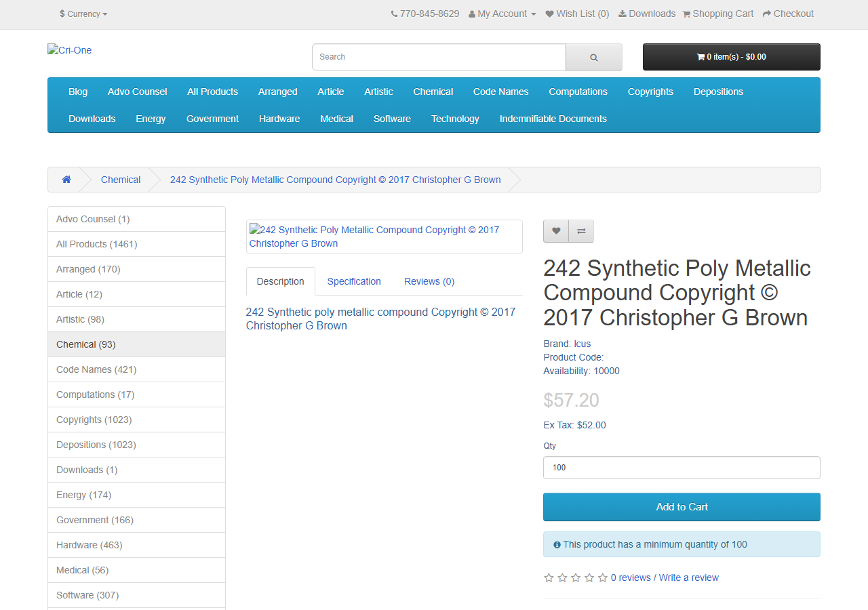This screenshot has height=610, width=868.
Task: Open sidebar category Artistic (98)
Action: (136, 319)
